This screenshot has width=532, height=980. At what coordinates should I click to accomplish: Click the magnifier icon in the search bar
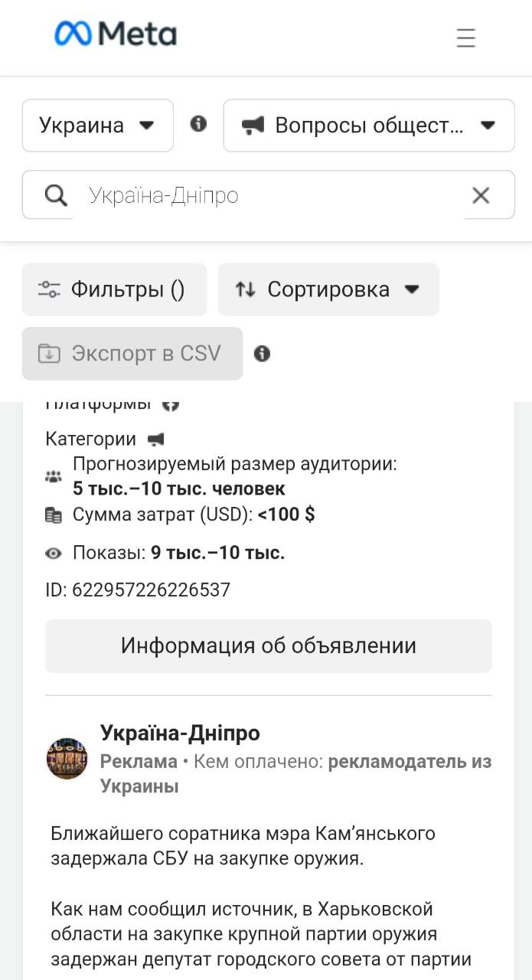pos(55,195)
